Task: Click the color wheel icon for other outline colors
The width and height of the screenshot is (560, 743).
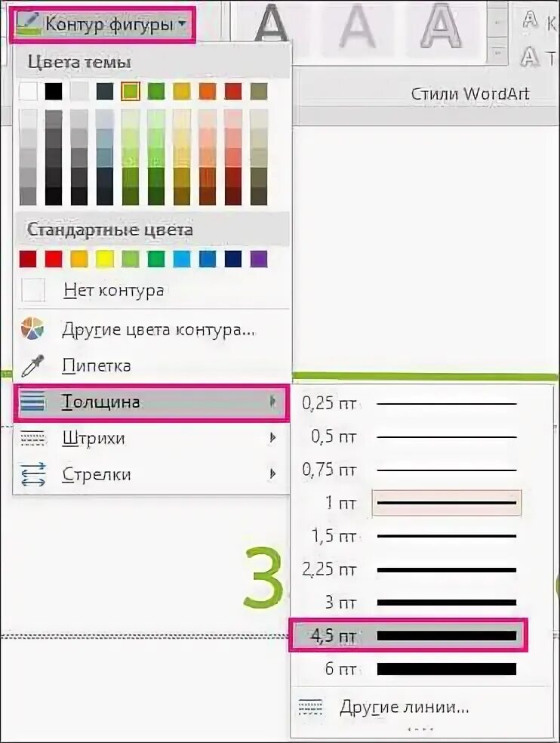Action: click(x=33, y=330)
